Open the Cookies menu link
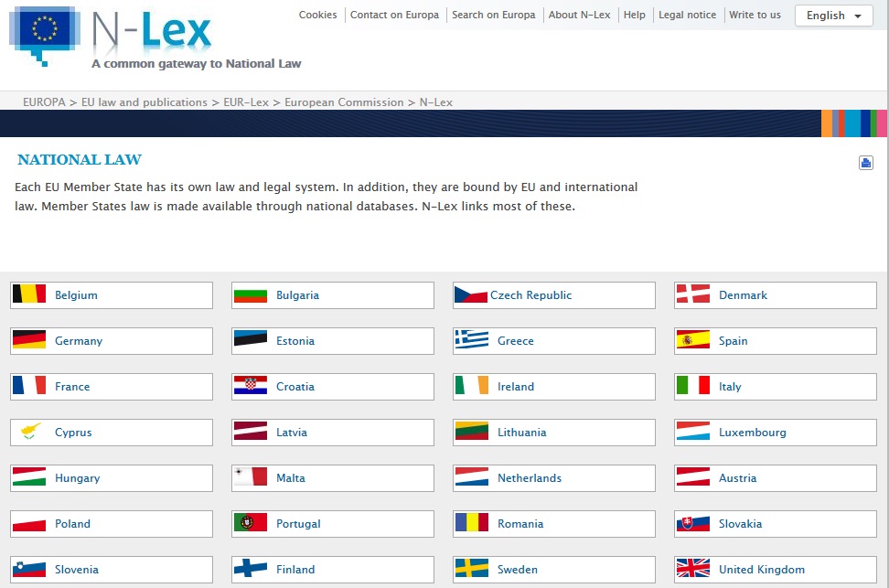Image resolution: width=889 pixels, height=588 pixels. (317, 15)
